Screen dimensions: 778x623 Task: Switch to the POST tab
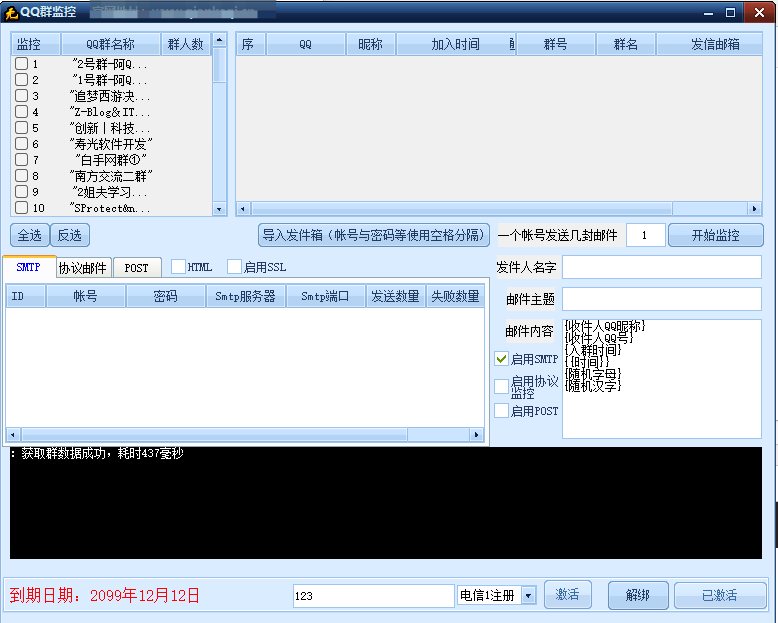tap(137, 268)
